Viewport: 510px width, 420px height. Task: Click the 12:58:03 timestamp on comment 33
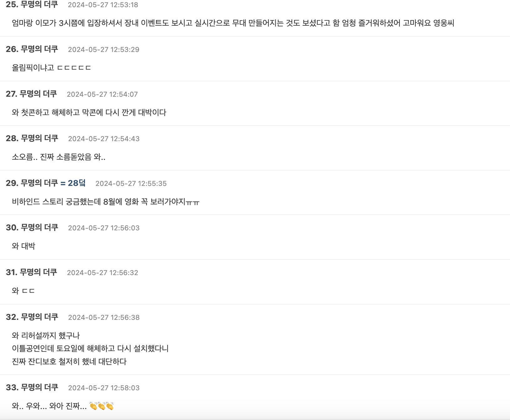[104, 388]
